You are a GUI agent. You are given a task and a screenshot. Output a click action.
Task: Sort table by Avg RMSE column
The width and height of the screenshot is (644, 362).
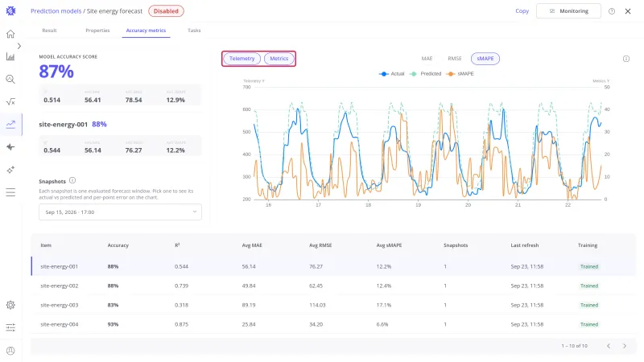[x=320, y=245]
